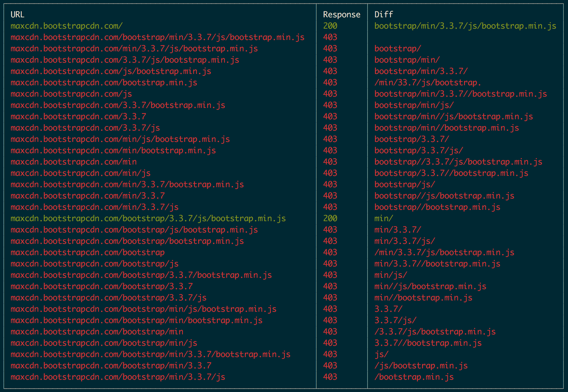Screen dimensions: 568x392
Task: Click Diff value /min/3.3.7/js/bootstrap.min.js
Action: (444, 252)
